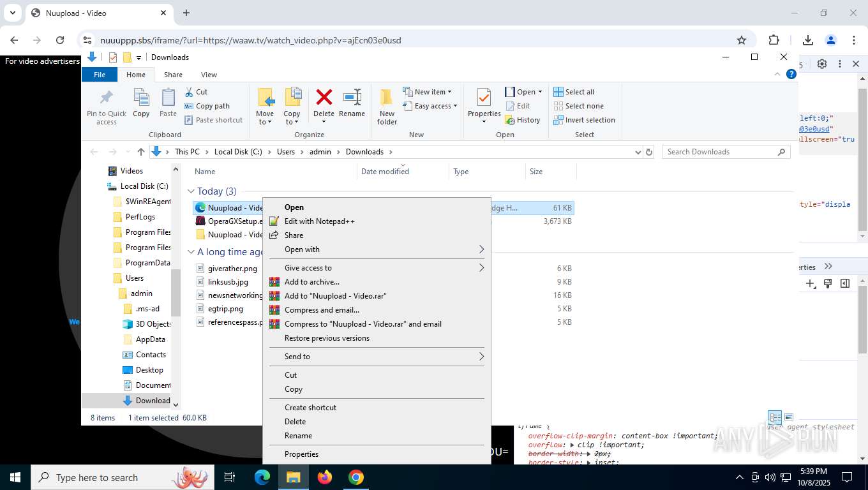This screenshot has width=868, height=490.
Task: Open Microsoft Edge from taskbar
Action: 262,477
